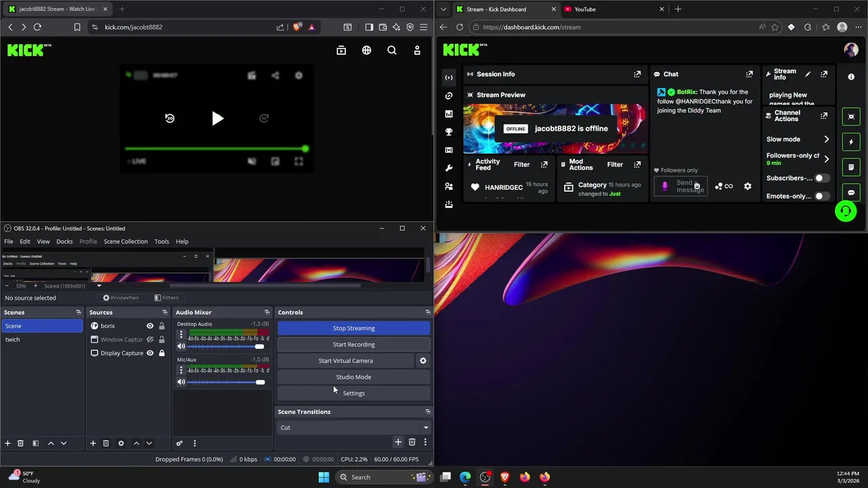
Task: Open Kick dashboard wrench settings sidebar icon
Action: pyautogui.click(x=448, y=168)
